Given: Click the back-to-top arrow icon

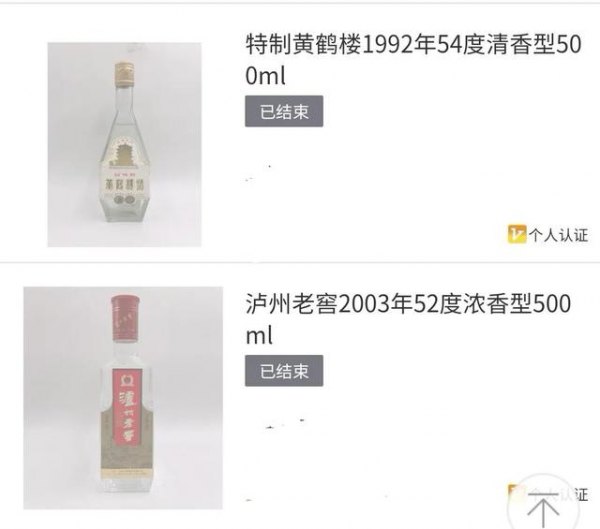Looking at the screenshot, I should [544, 508].
